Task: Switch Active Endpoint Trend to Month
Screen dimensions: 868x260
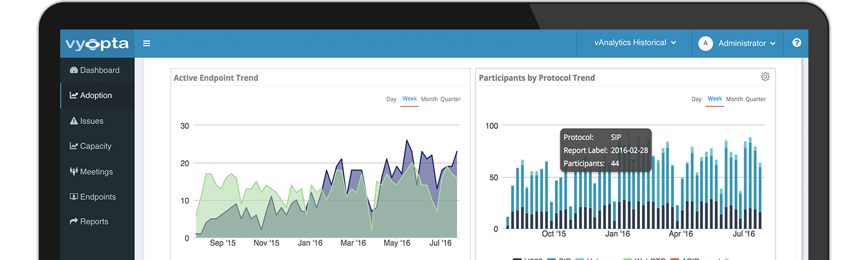Action: click(429, 99)
